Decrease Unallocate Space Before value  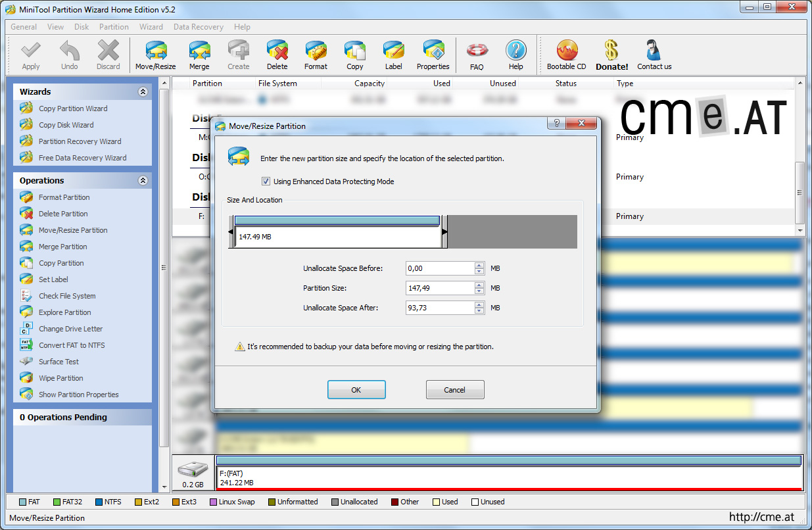pyautogui.click(x=479, y=272)
